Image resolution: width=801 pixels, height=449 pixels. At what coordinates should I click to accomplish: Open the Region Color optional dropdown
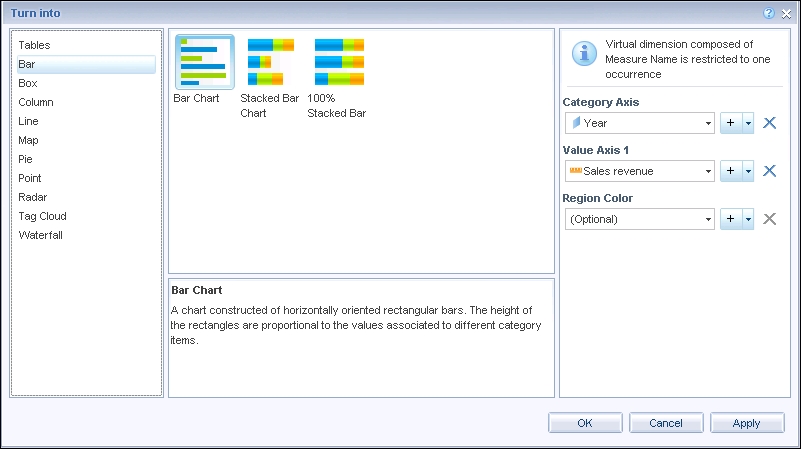click(x=708, y=219)
